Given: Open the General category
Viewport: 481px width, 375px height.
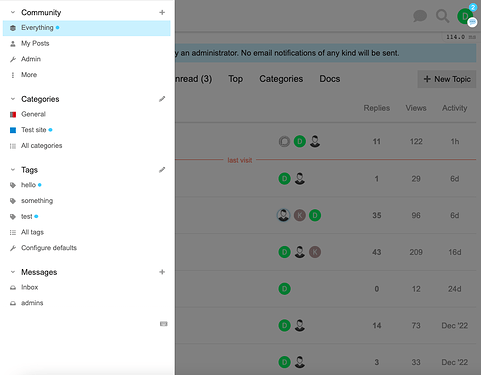Looking at the screenshot, I should pos(33,114).
